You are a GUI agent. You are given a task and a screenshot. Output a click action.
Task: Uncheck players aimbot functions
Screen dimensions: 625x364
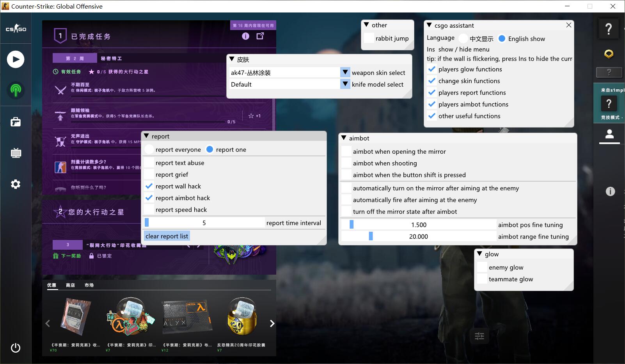pos(431,104)
